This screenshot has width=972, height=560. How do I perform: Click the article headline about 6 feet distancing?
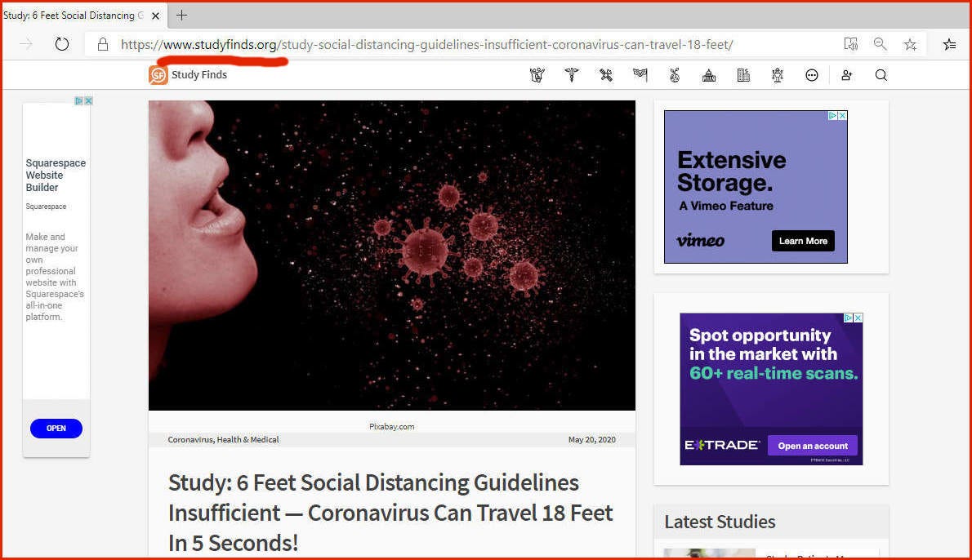390,513
